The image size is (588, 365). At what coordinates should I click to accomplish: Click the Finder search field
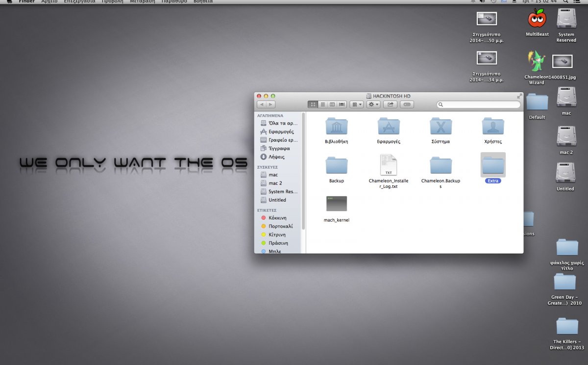[478, 104]
